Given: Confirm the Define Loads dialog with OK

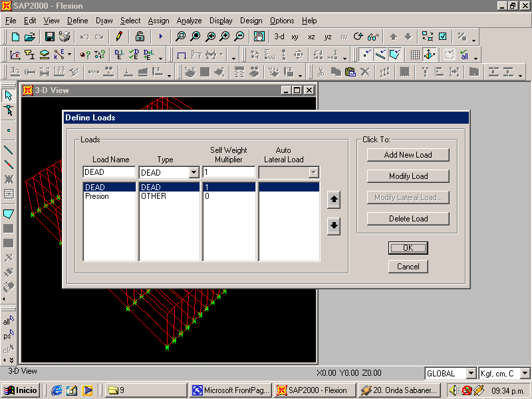Looking at the screenshot, I should tap(408, 247).
